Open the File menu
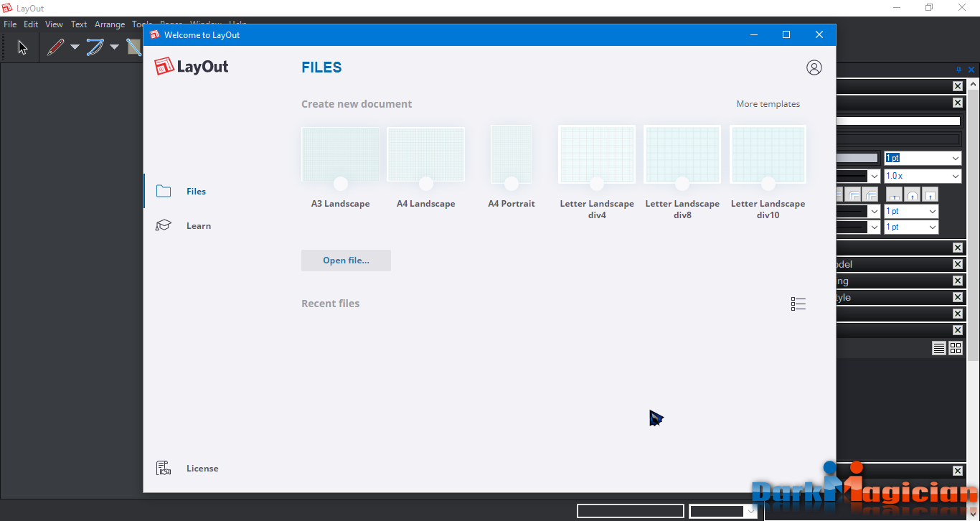Screen dimensions: 980x521 click(x=10, y=24)
